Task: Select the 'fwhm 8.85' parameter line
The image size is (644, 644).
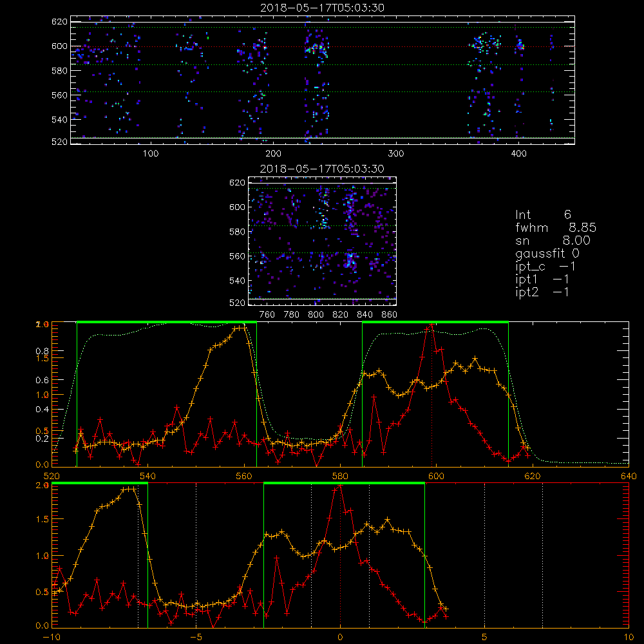Action: [556, 227]
